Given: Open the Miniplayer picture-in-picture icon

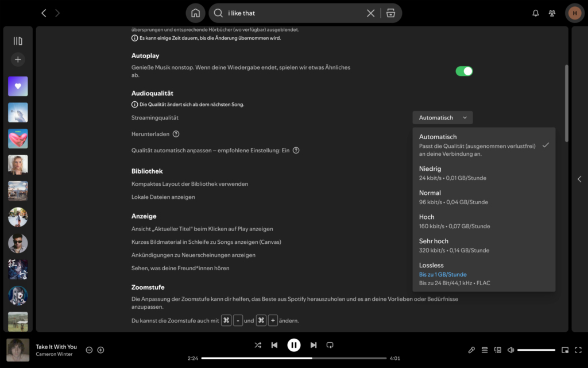Looking at the screenshot, I should (564, 350).
